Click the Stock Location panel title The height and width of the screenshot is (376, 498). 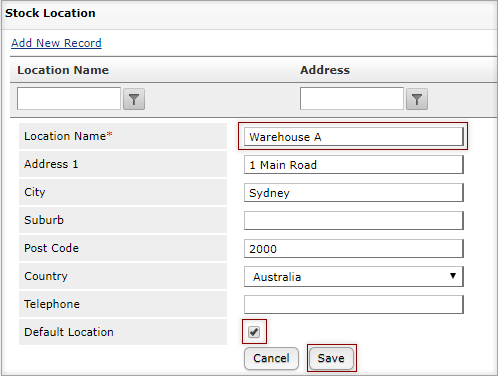tap(50, 13)
